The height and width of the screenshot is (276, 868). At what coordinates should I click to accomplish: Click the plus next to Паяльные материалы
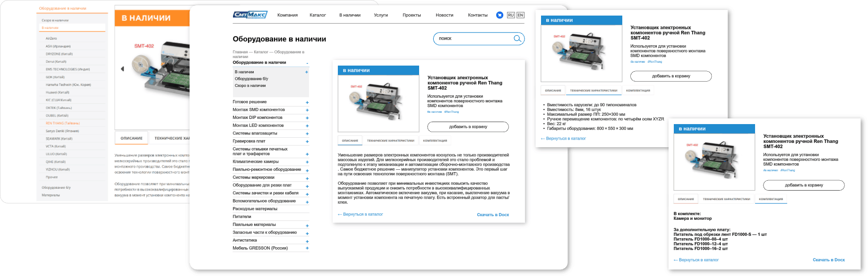(x=307, y=226)
